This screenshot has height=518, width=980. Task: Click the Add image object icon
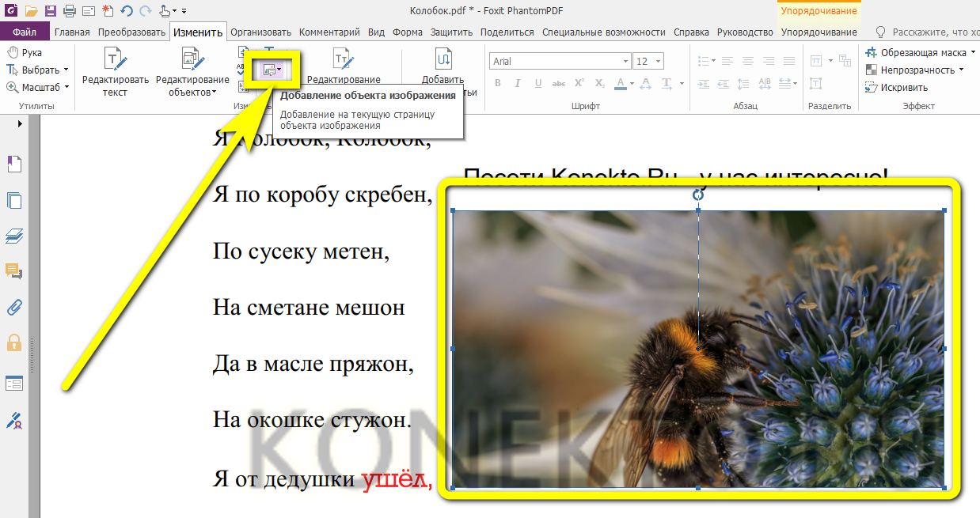click(269, 70)
